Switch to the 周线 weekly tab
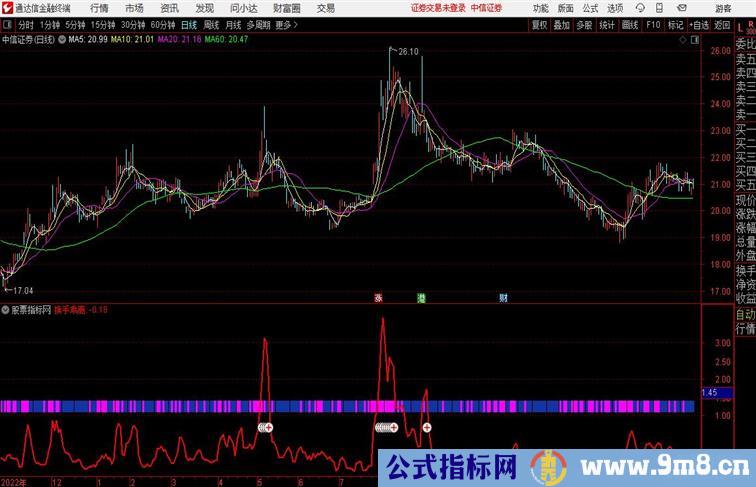This screenshot has width=756, height=487. tap(211, 24)
